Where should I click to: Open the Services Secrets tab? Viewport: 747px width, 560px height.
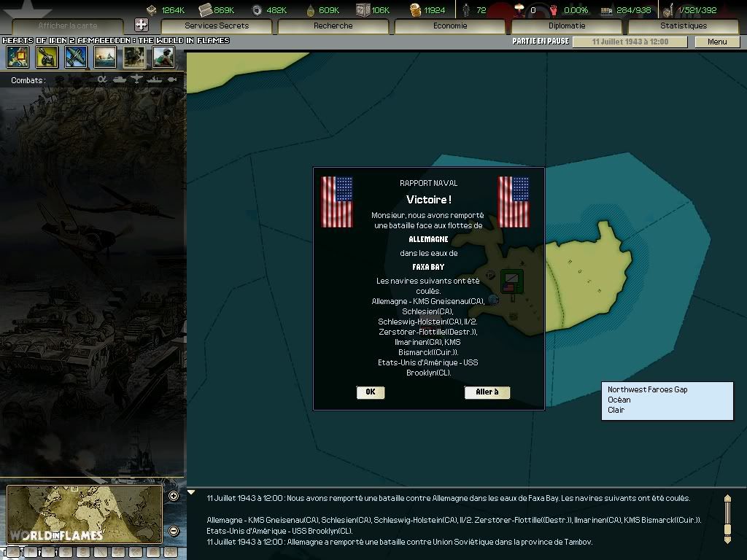(x=217, y=26)
